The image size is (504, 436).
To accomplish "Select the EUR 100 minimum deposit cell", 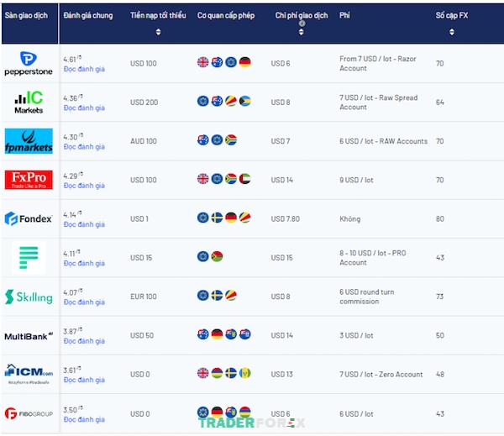I will click(144, 297).
